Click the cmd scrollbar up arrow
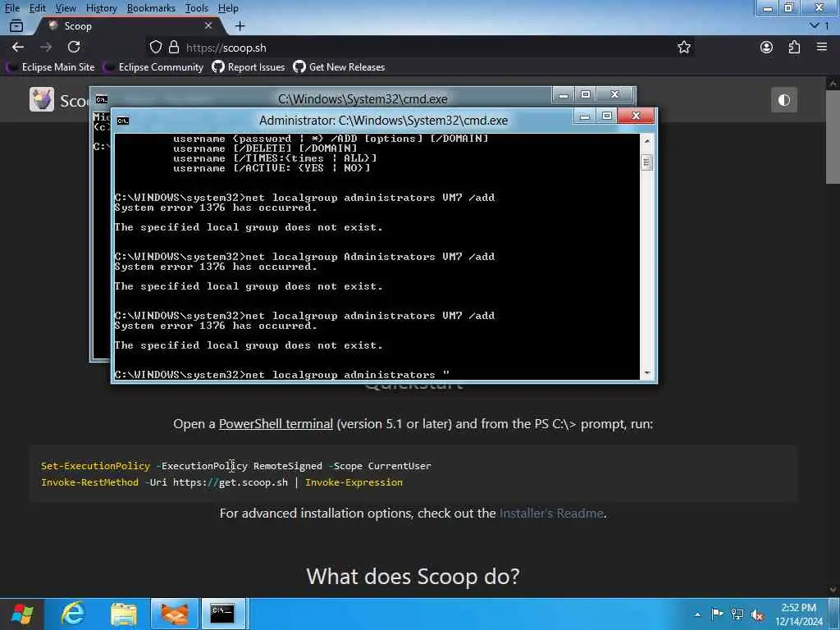This screenshot has height=630, width=840. [x=646, y=140]
